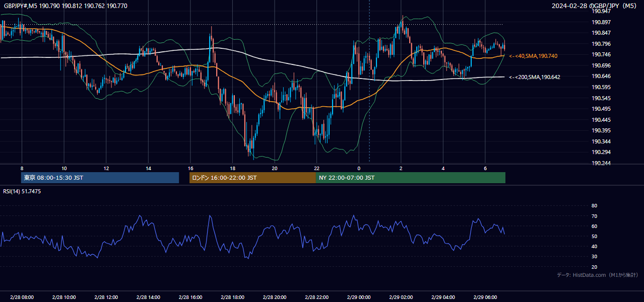
Task: Click hour tick '12' under price chart
Action: click(106, 168)
